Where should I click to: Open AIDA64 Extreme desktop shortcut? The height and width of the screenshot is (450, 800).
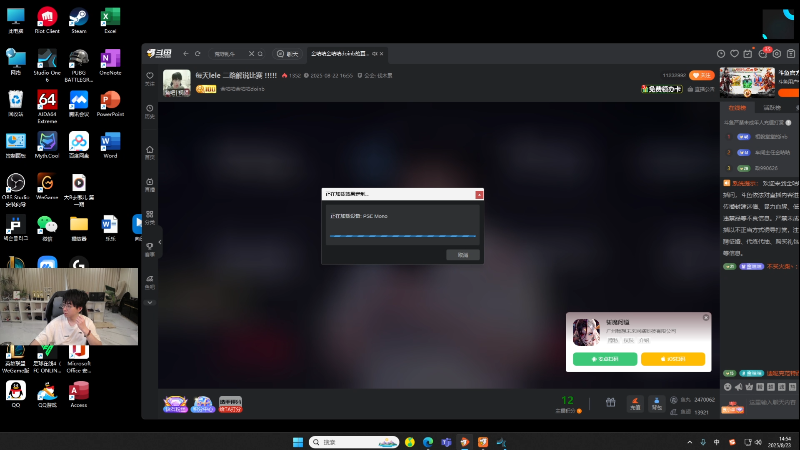tap(47, 107)
